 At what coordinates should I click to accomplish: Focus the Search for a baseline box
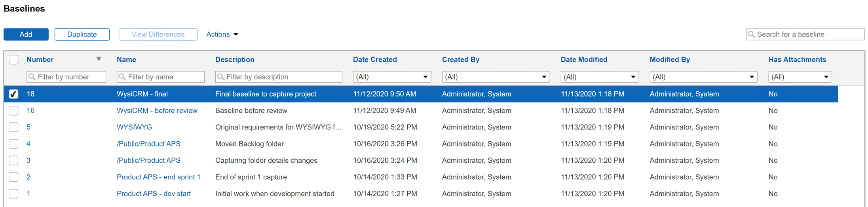click(x=808, y=34)
